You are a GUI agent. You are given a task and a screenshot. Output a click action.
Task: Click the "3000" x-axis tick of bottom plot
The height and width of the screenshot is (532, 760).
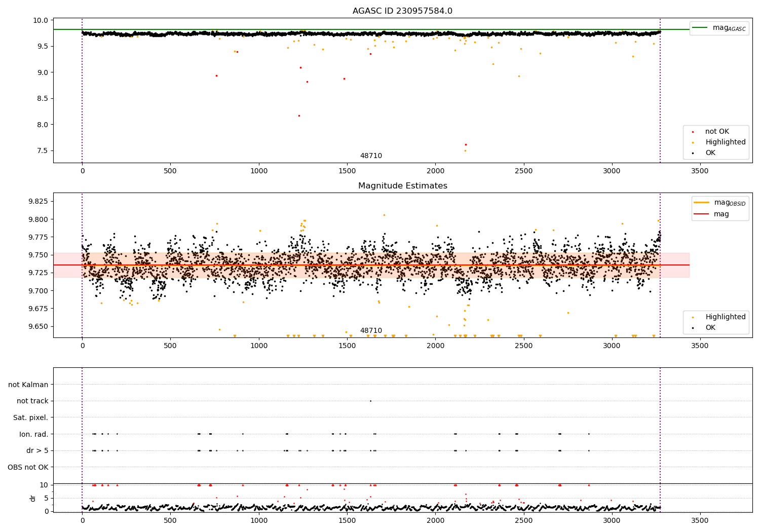tap(612, 520)
